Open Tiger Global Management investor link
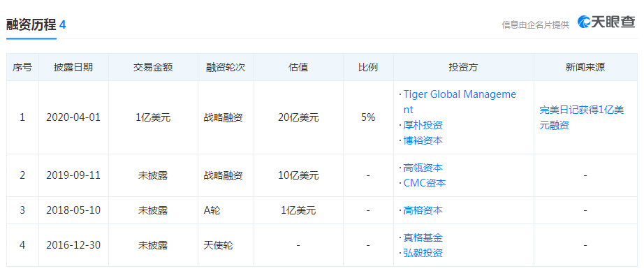 pos(460,102)
